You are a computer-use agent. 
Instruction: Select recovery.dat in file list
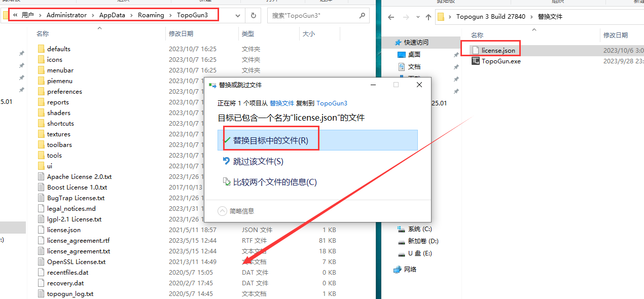coord(65,283)
